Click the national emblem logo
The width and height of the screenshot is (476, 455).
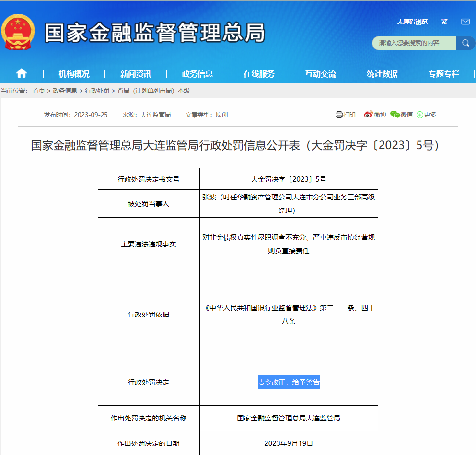coord(18,32)
